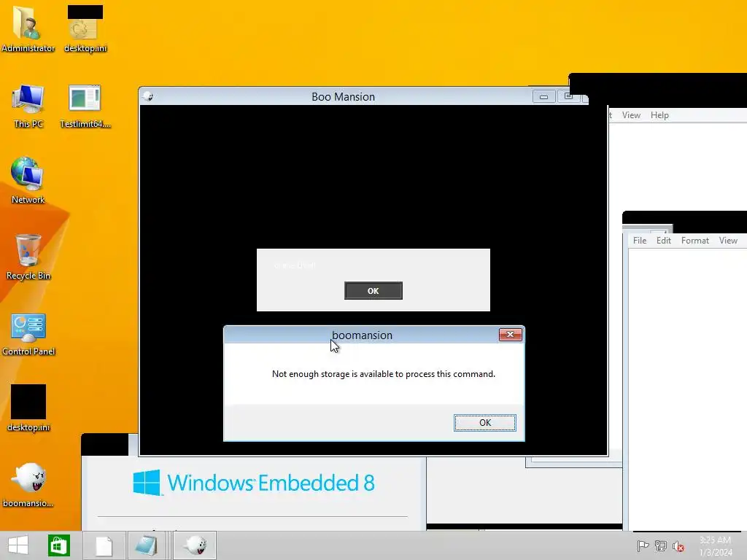
Task: Click the Start button on taskbar
Action: (x=18, y=545)
